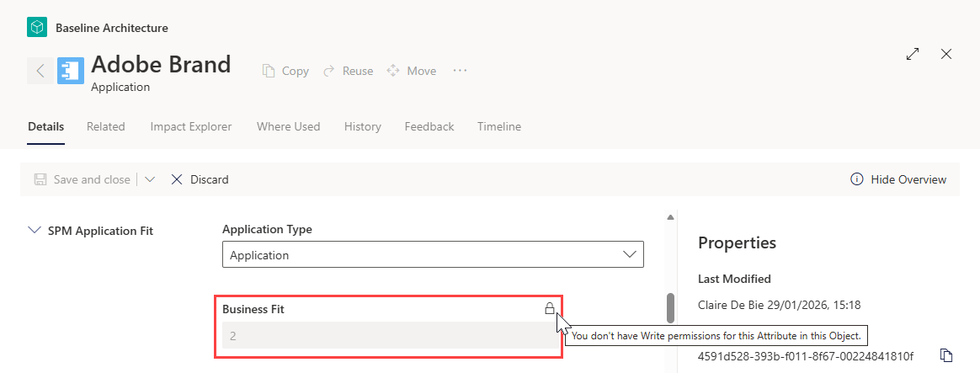Click the 'Adobe Brand' title text
The width and height of the screenshot is (980, 373).
click(162, 64)
